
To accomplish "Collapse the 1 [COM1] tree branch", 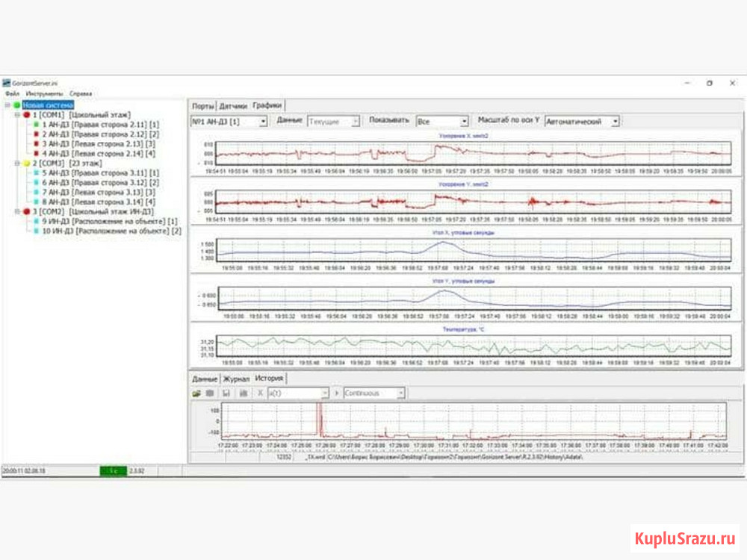I will [16, 116].
